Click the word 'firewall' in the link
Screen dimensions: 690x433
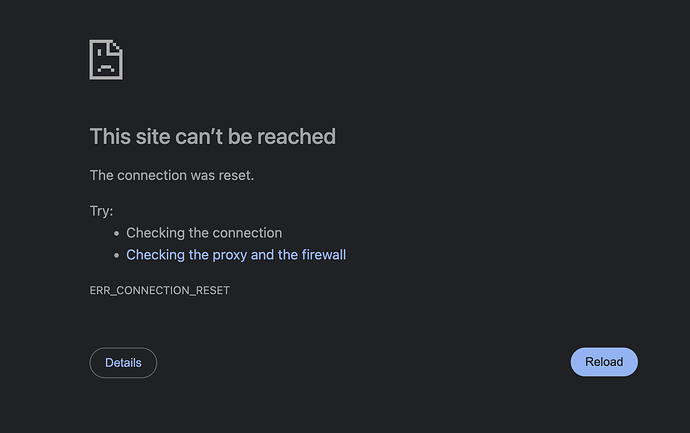click(324, 255)
